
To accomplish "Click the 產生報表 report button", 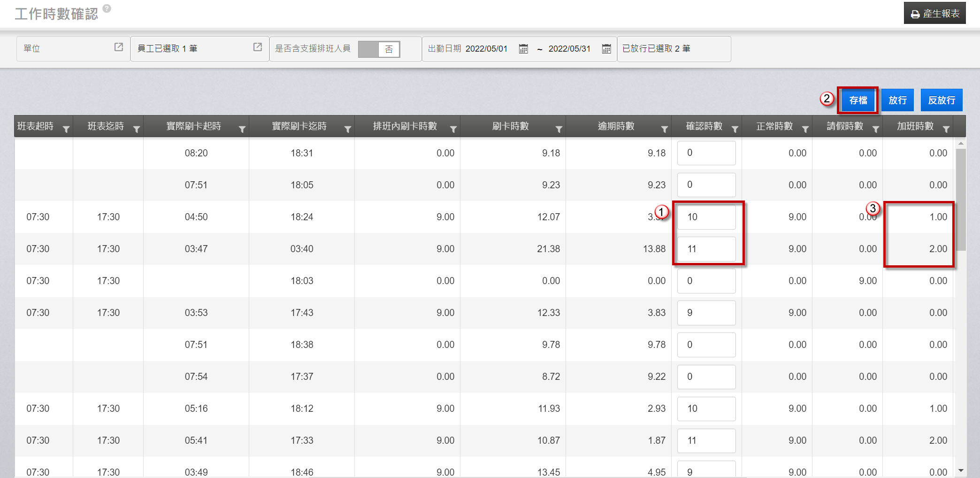I will (934, 14).
